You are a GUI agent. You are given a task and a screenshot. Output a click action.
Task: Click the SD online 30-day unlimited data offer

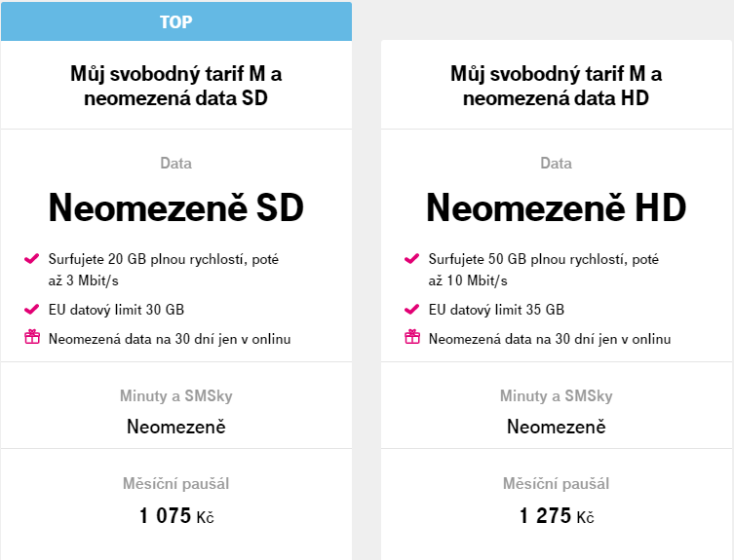170,339
